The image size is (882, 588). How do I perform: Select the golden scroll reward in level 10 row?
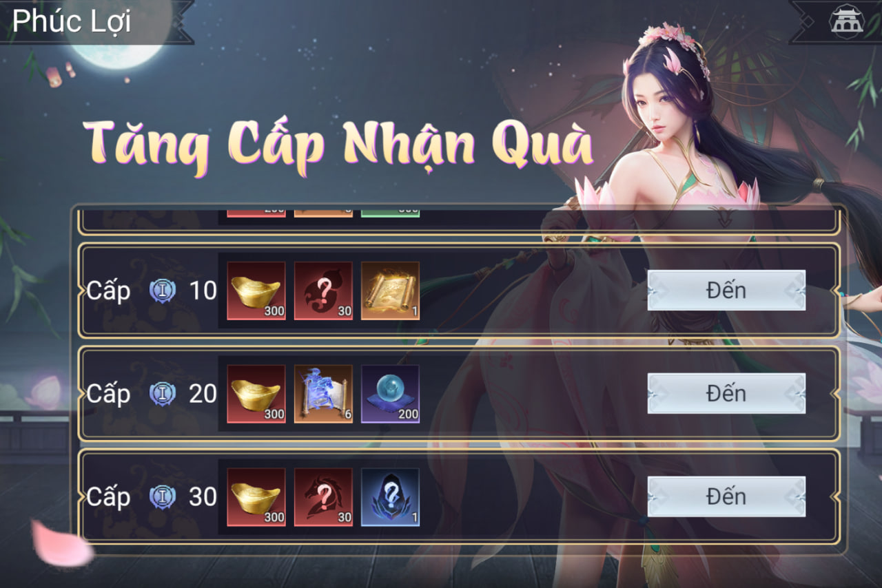click(390, 291)
